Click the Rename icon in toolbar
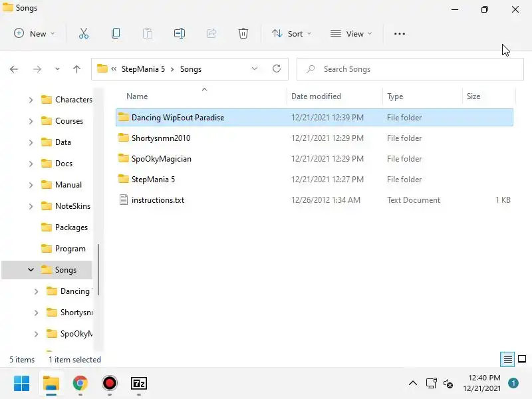The image size is (532, 399). click(179, 34)
